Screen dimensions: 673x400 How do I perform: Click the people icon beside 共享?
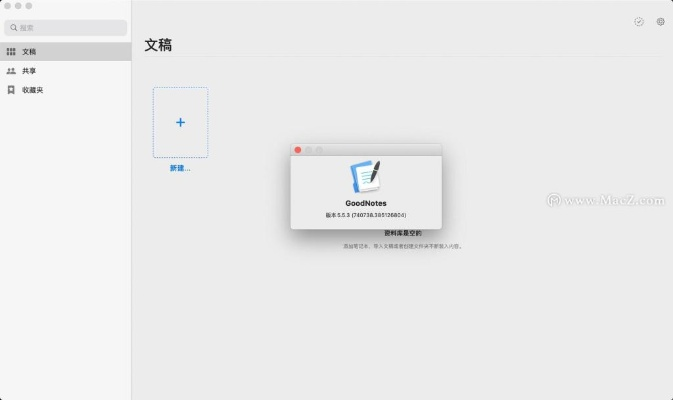(x=11, y=71)
